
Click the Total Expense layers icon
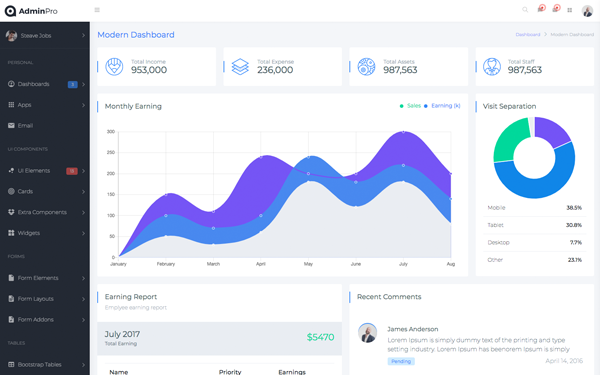[x=240, y=67]
